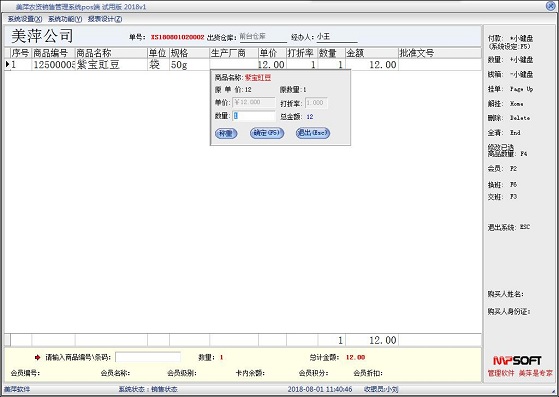The image size is (559, 397).
Task: Click the 卡内余额 label in the bottom panel
Action: point(250,373)
